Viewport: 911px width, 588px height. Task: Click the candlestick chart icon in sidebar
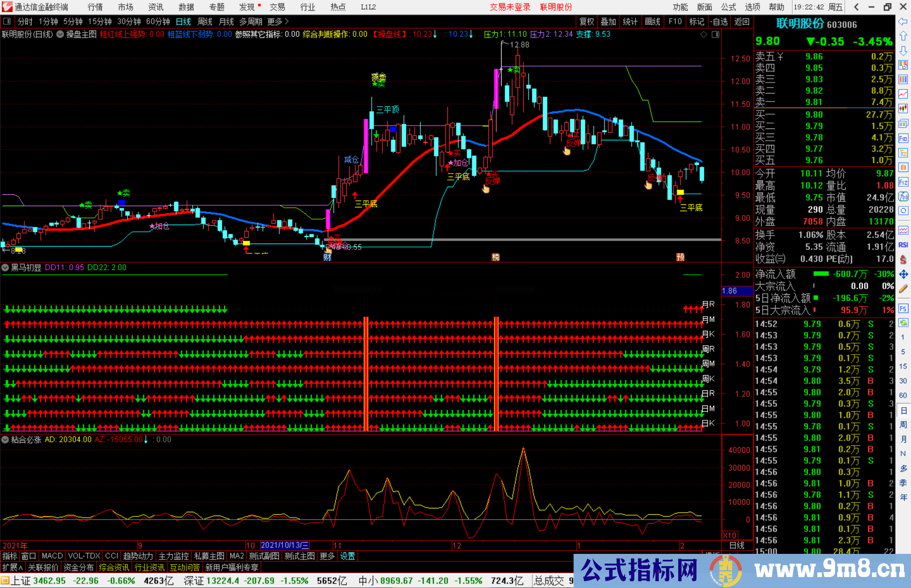pos(903,109)
